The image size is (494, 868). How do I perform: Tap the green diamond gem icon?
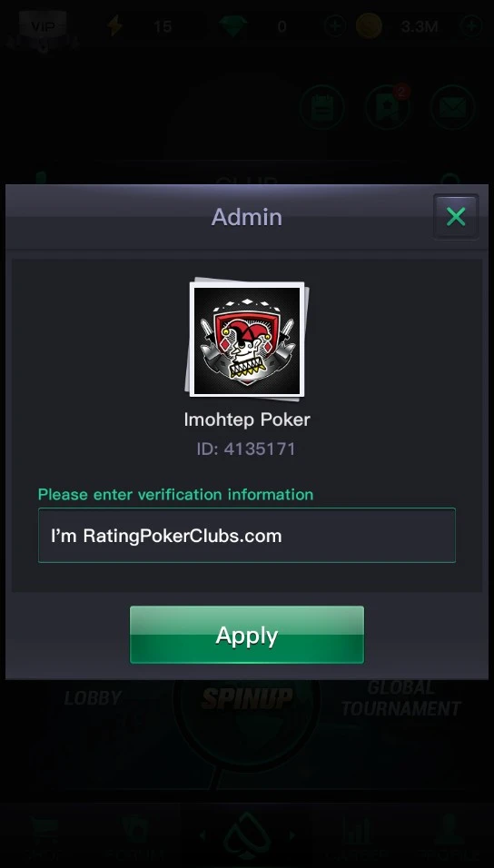232,26
